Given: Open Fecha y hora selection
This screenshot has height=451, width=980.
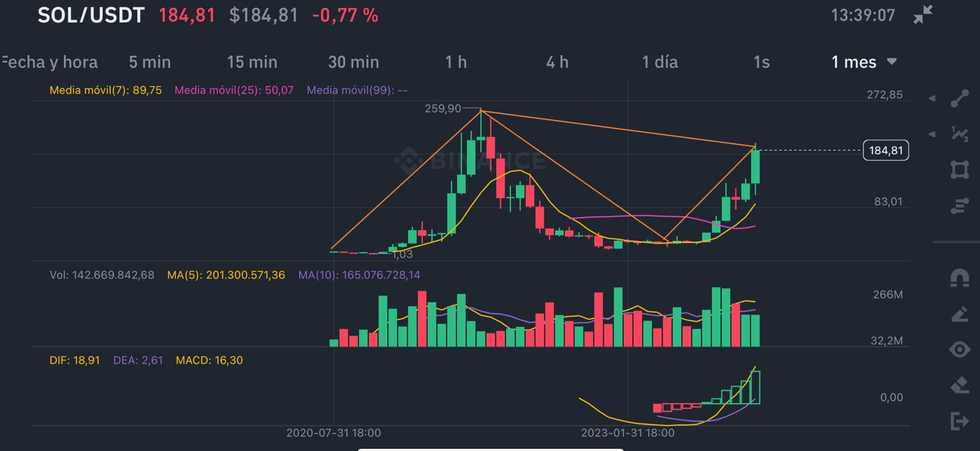Looking at the screenshot, I should (x=48, y=62).
